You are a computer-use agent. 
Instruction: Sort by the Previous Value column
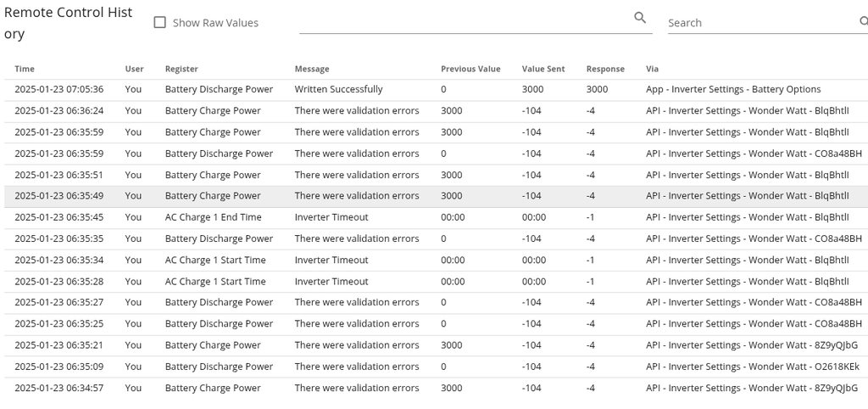tap(470, 69)
